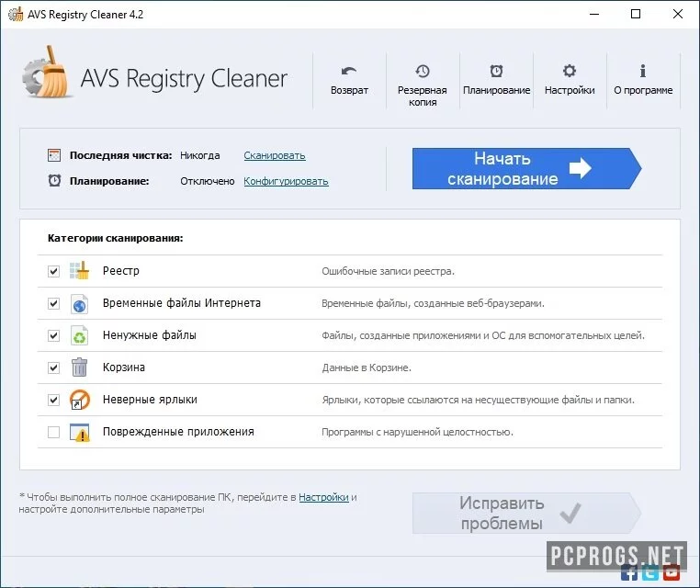Click the О программе info icon

[643, 71]
